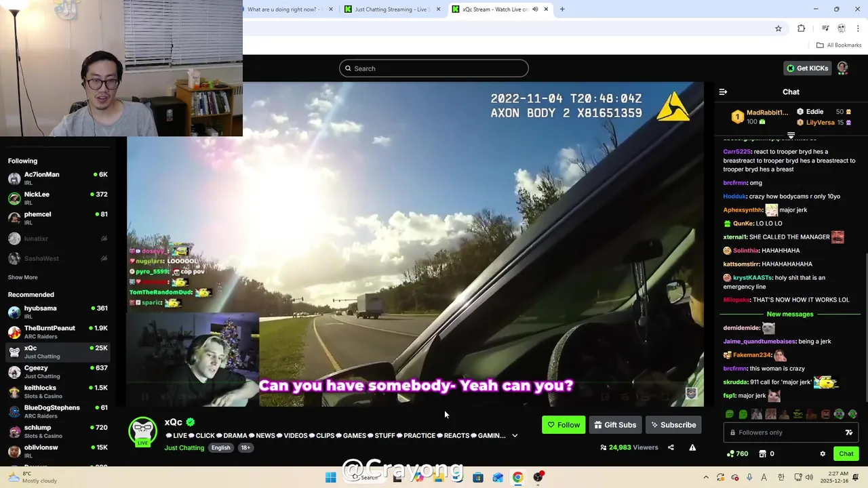This screenshot has width=868, height=488.
Task: Switch to Just Chatting Streaming tab
Action: point(393,9)
